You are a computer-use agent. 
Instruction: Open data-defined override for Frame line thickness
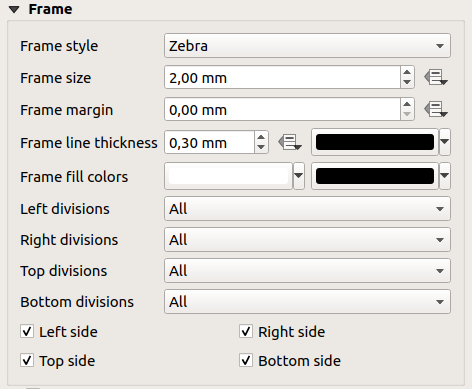click(x=290, y=142)
